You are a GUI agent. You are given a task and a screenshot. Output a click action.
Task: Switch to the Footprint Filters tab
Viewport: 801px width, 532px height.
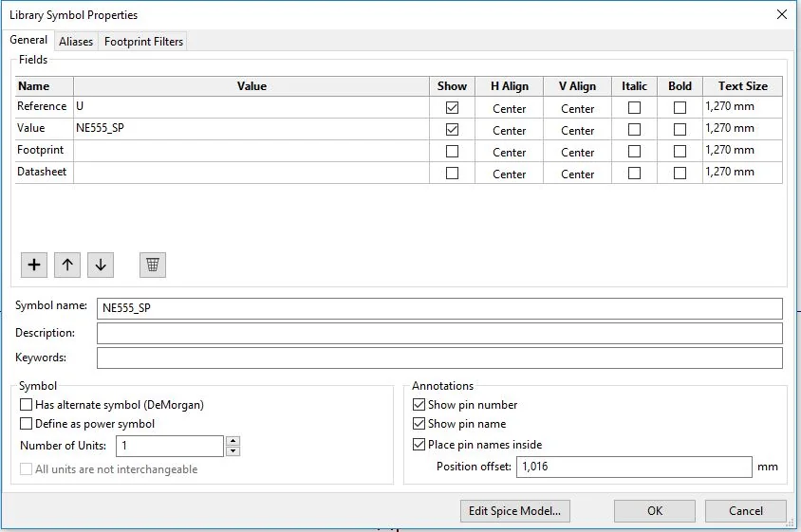click(143, 42)
